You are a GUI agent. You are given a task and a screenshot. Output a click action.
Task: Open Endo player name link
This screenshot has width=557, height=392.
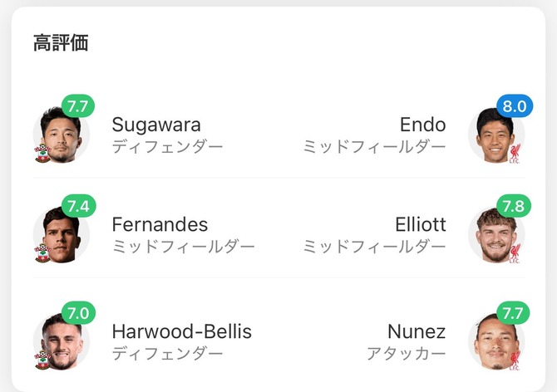pos(422,125)
